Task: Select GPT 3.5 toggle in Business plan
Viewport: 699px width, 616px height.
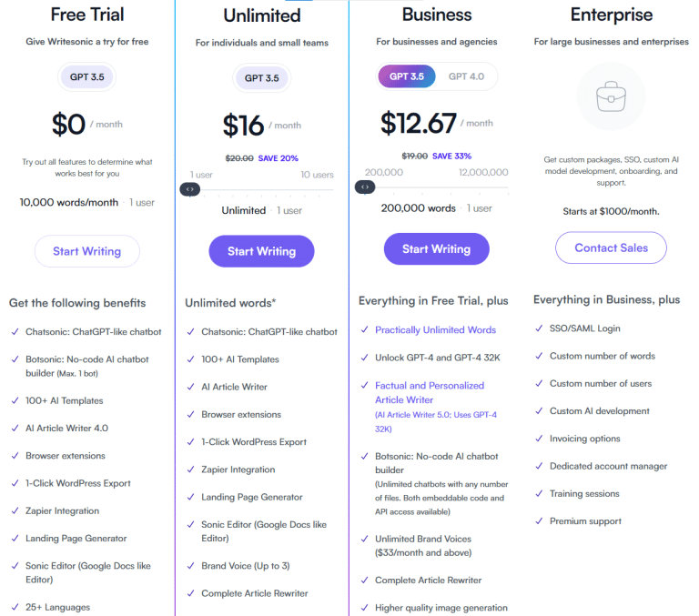Action: (407, 76)
